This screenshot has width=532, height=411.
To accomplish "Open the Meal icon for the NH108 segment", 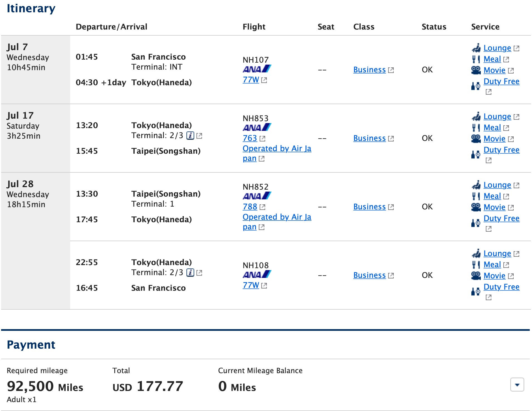I will 476,265.
